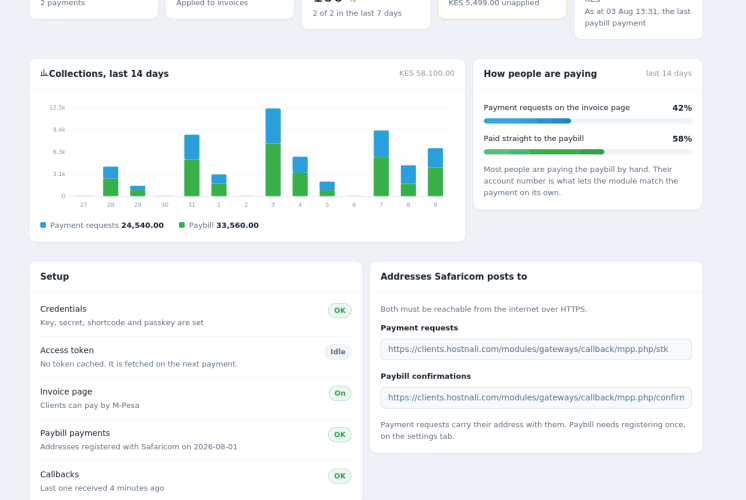Click the 'Setup' panel heading
Screen dimensions: 746x500
[55, 276]
